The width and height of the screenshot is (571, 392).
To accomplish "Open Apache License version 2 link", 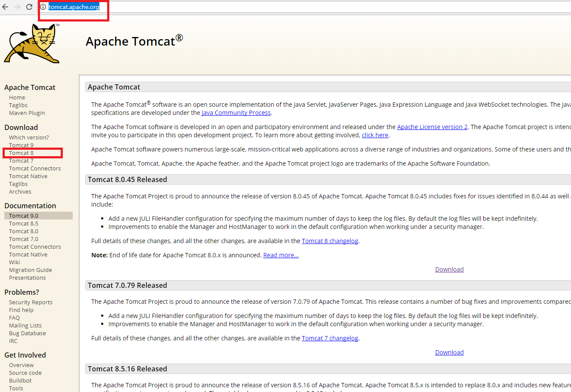I will pyautogui.click(x=432, y=127).
